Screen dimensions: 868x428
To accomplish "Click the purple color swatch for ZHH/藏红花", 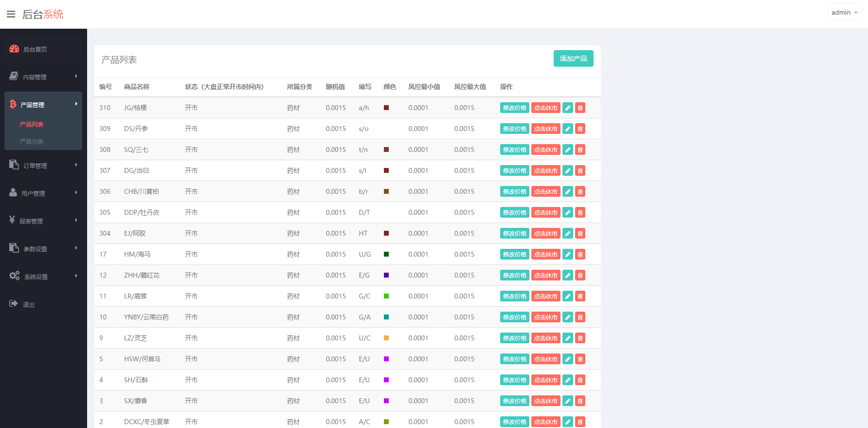I will [x=386, y=275].
